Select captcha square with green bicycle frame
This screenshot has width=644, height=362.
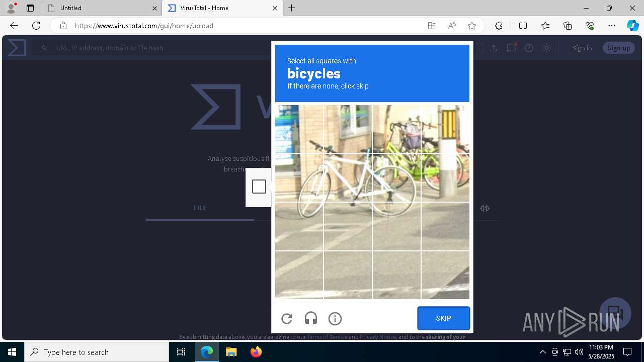pos(396,129)
